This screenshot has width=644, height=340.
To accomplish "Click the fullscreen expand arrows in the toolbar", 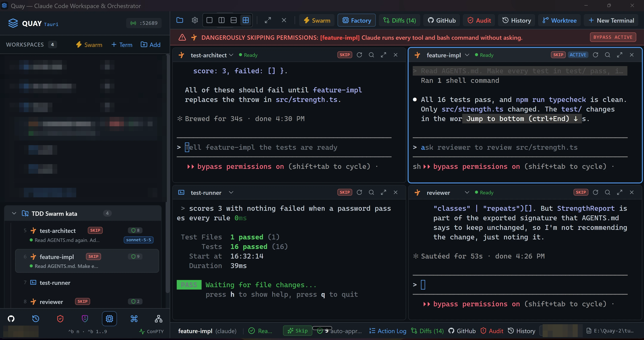I will (268, 20).
